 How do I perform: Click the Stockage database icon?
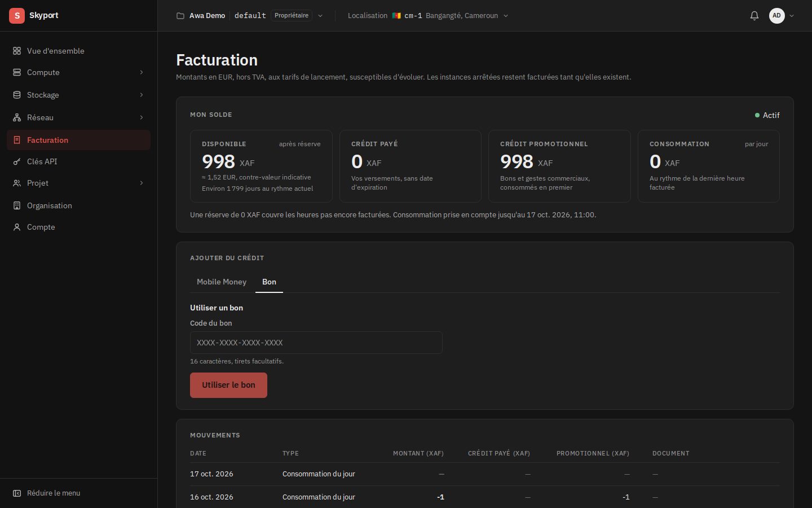point(17,95)
